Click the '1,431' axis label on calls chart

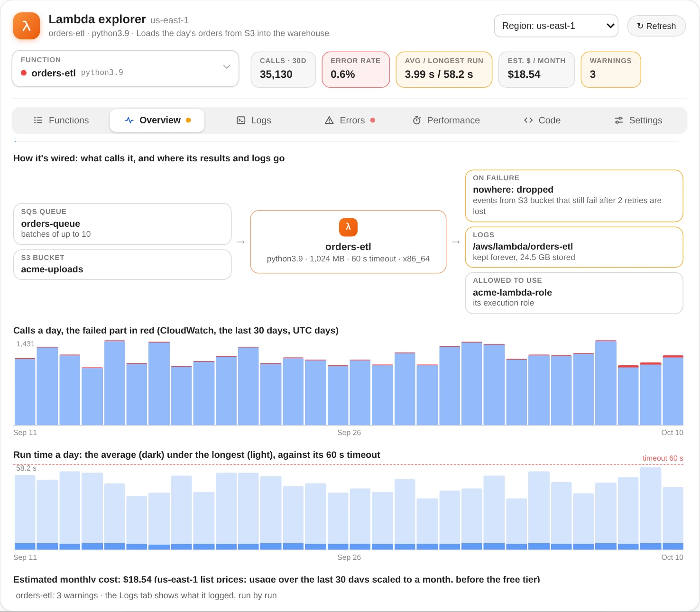tap(25, 344)
